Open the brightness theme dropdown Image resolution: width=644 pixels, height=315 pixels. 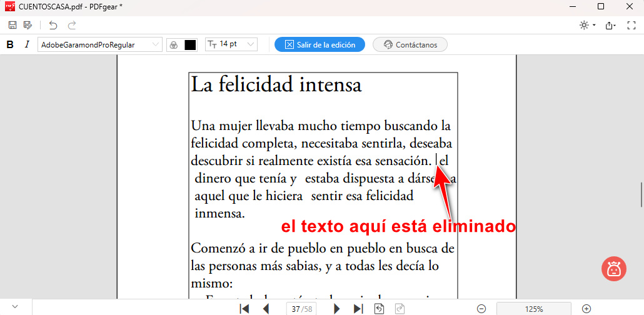point(587,26)
